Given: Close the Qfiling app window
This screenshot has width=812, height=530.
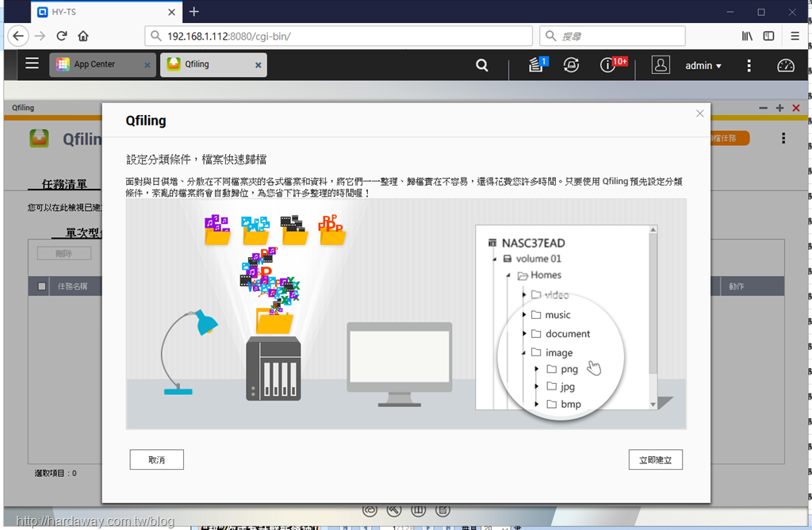Looking at the screenshot, I should [796, 108].
